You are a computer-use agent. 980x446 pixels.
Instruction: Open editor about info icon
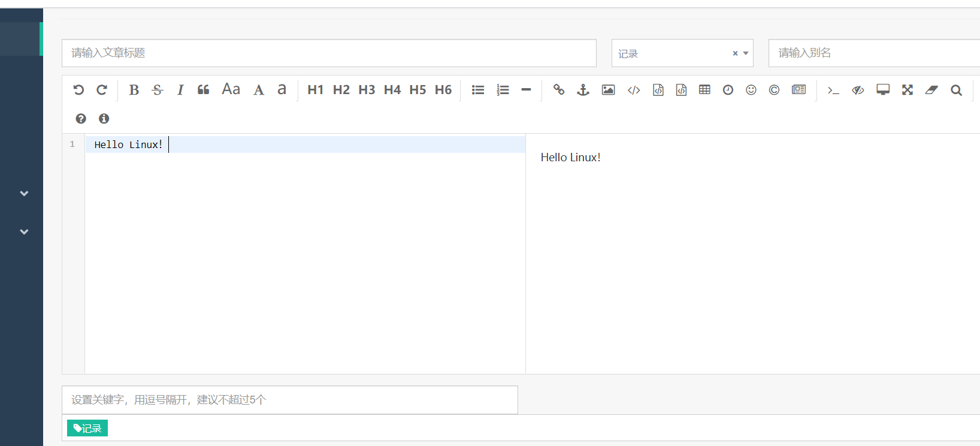click(x=104, y=119)
